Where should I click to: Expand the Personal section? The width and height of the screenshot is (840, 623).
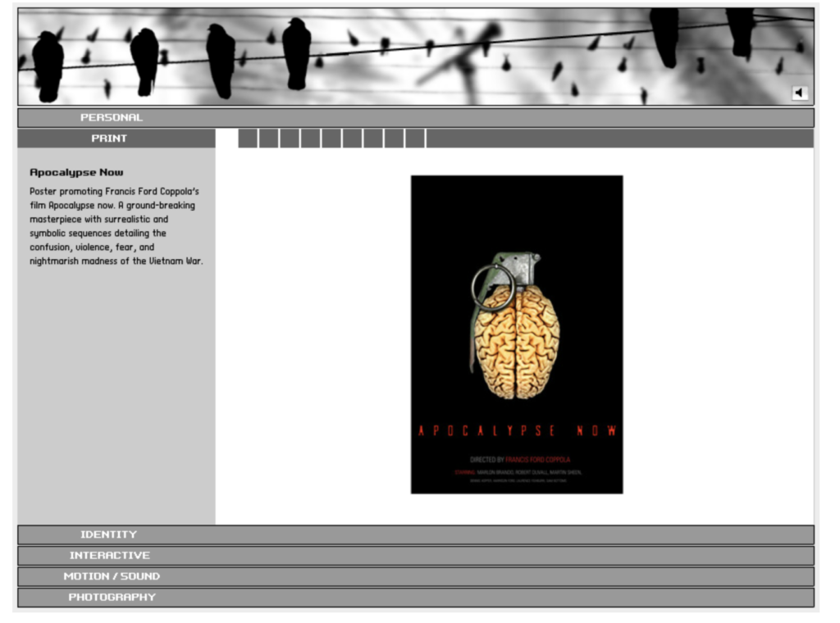pos(112,118)
